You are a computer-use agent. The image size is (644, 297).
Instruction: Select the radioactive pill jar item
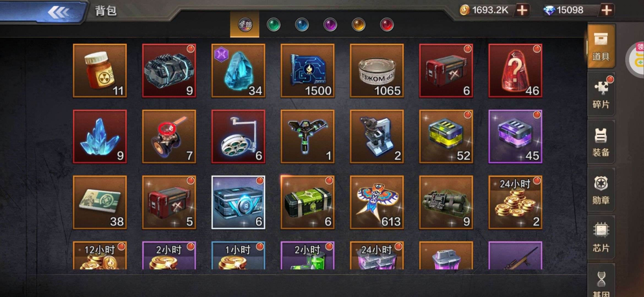[x=100, y=71]
